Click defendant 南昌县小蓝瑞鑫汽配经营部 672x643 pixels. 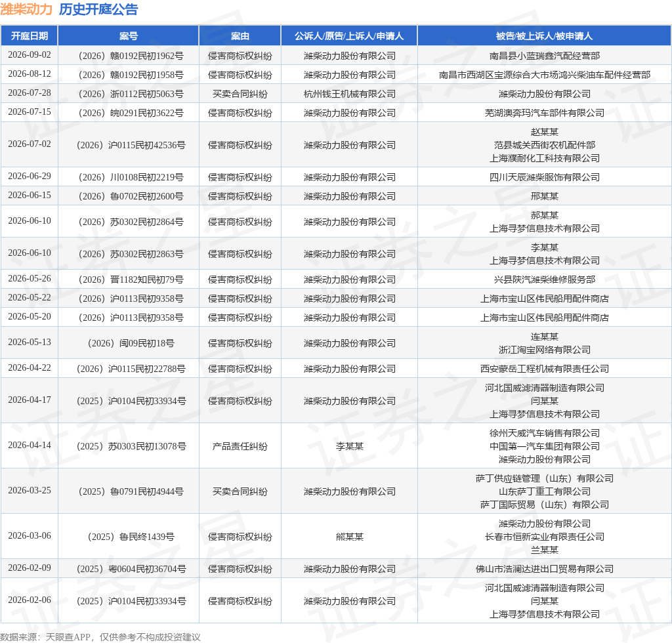pyautogui.click(x=544, y=56)
